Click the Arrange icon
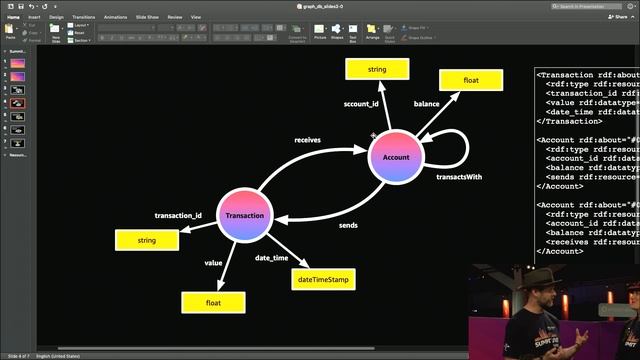640x360 pixels. tap(371, 29)
